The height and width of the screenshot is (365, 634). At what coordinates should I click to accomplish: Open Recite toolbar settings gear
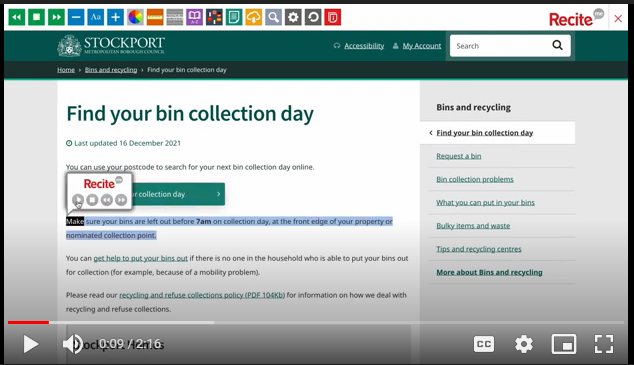[293, 17]
